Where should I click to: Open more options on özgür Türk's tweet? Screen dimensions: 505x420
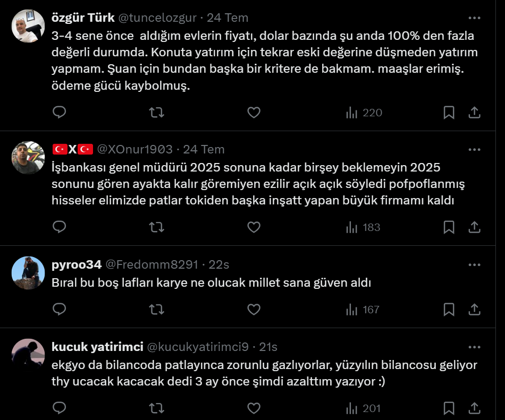click(x=474, y=16)
